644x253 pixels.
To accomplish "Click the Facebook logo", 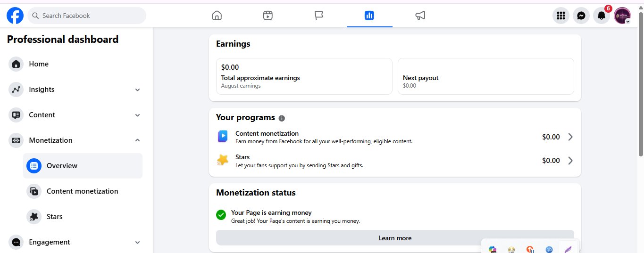I will click(x=15, y=16).
